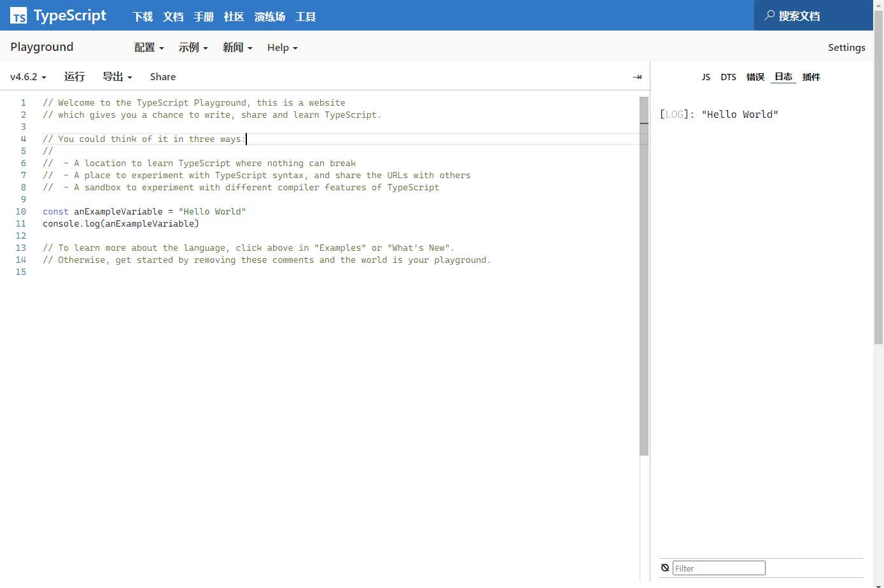Click the editor vertical scrollbar
This screenshot has width=884, height=588.
[x=644, y=276]
